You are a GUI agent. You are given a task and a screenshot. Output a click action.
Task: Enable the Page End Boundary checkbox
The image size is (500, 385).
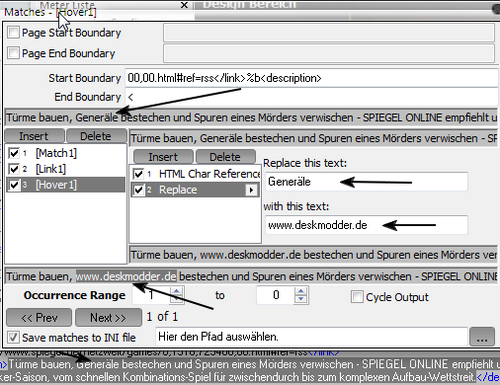pos(13,53)
